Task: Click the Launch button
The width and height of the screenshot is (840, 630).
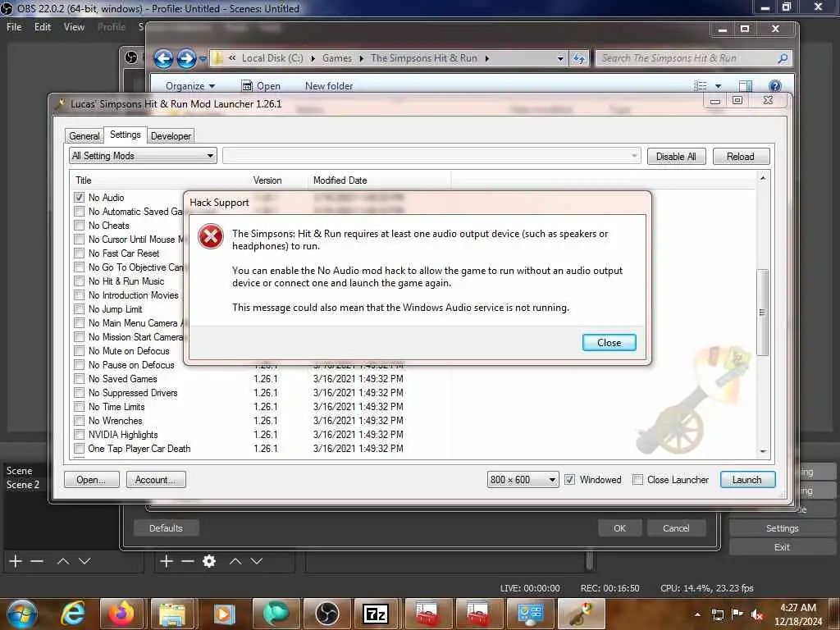Action: pos(747,479)
